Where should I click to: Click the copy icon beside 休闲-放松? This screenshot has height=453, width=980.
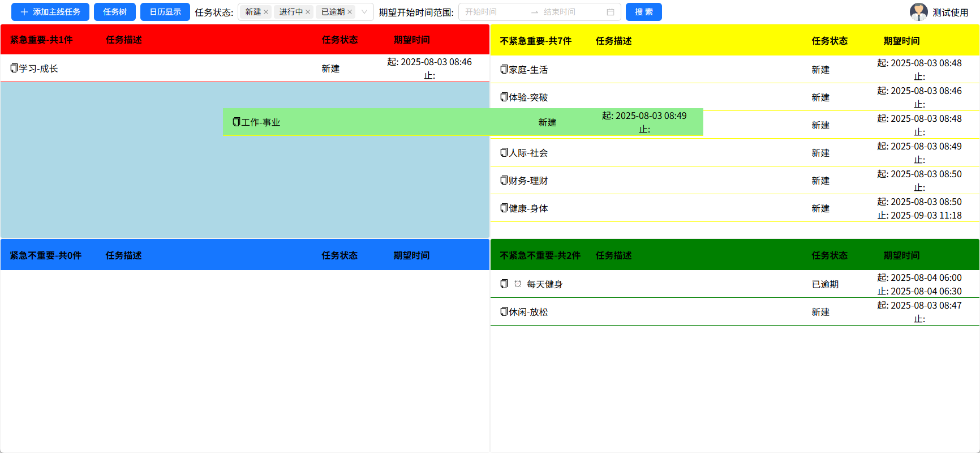pos(504,311)
